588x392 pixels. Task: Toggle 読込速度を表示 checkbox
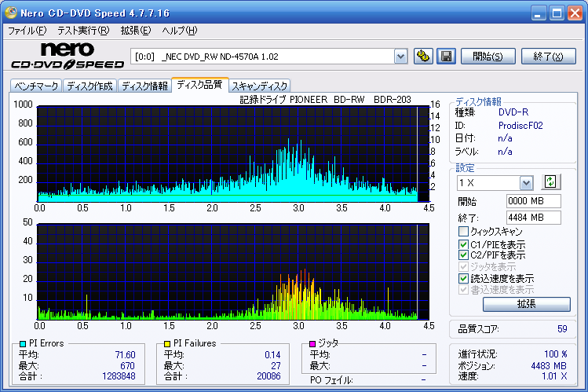[x=463, y=278]
